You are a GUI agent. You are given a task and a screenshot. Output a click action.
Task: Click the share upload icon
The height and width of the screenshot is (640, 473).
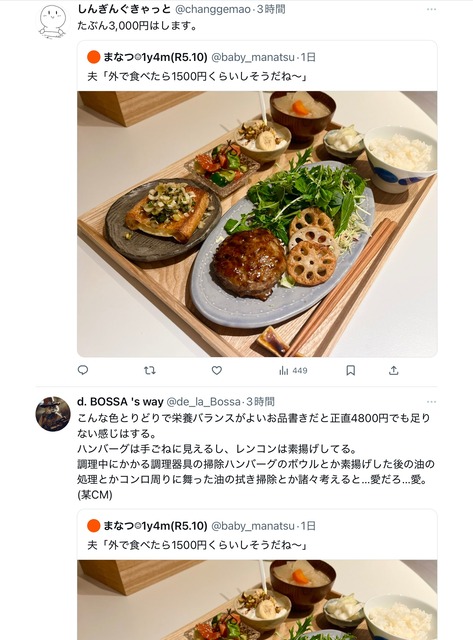393,370
